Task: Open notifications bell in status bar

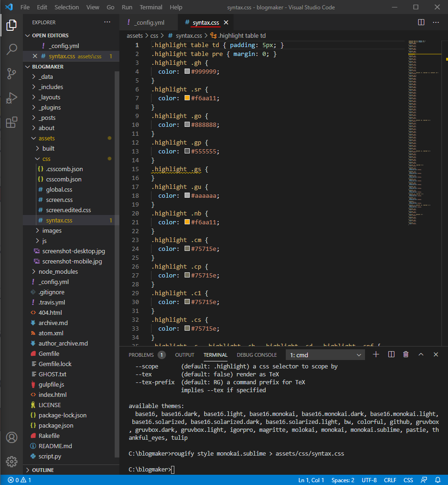Action: 438,480
